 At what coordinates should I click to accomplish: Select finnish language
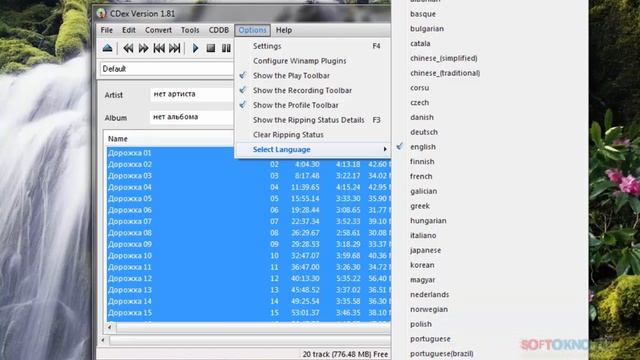point(422,162)
